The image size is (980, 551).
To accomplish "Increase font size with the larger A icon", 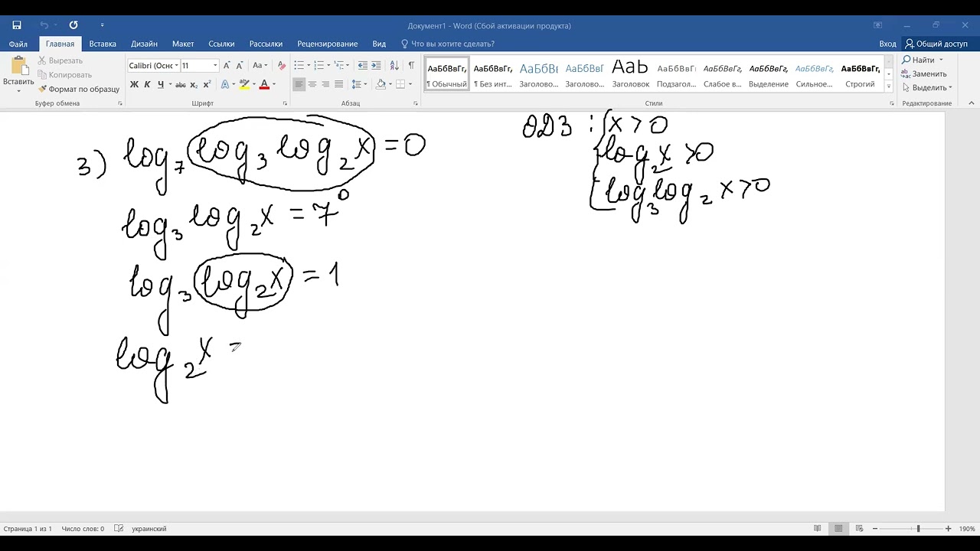I will coord(227,66).
